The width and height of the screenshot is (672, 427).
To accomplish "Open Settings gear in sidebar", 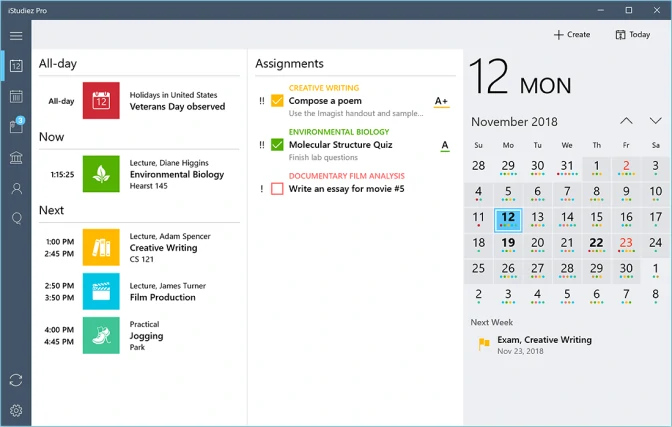I will tap(16, 410).
